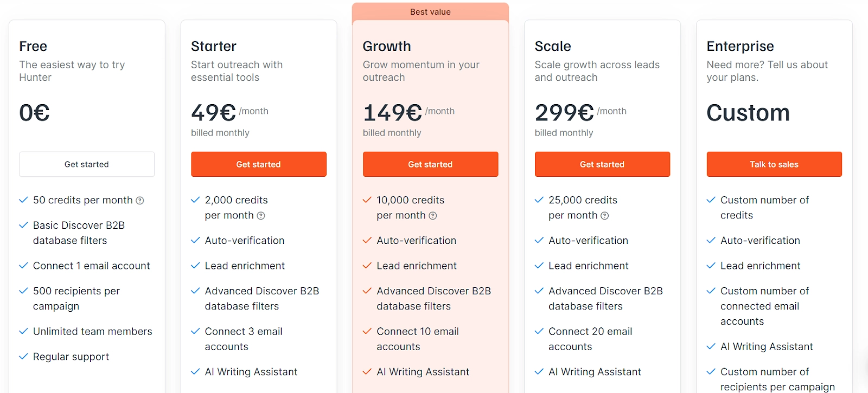The image size is (868, 393).
Task: Click checkmark beside Connect 20 email accounts
Action: [x=539, y=331]
